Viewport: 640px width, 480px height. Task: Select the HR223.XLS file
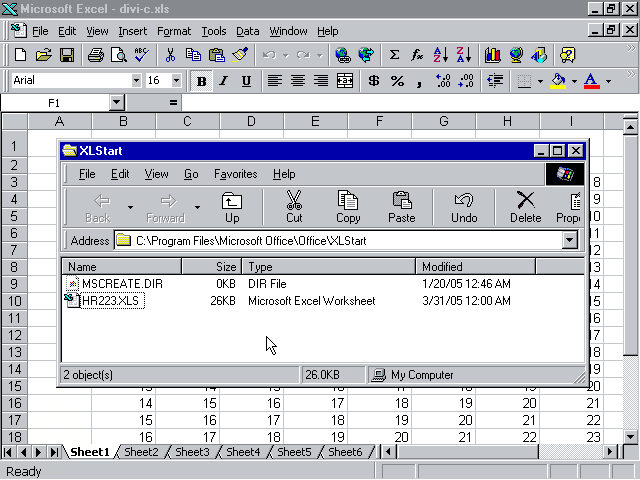point(112,301)
